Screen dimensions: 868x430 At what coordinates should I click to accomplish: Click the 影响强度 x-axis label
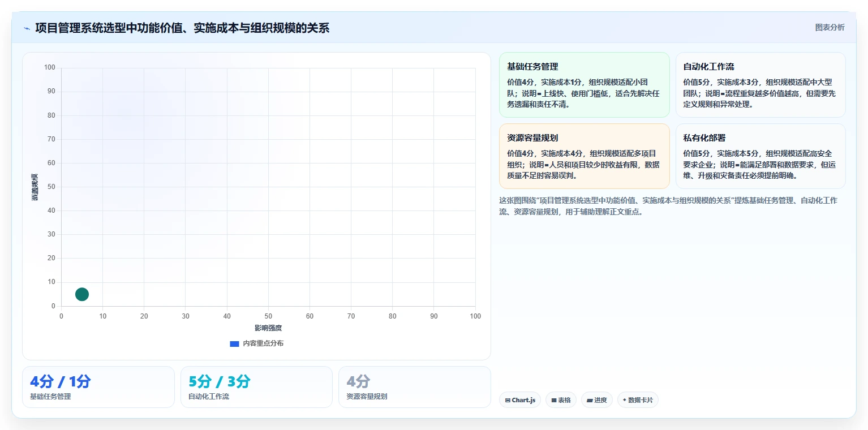point(268,328)
